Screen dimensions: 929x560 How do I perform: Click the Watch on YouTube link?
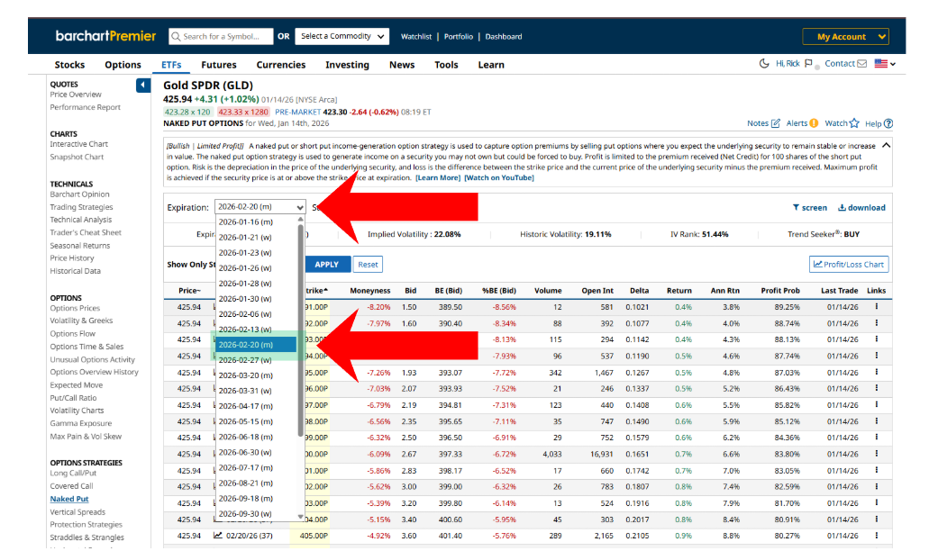(498, 178)
